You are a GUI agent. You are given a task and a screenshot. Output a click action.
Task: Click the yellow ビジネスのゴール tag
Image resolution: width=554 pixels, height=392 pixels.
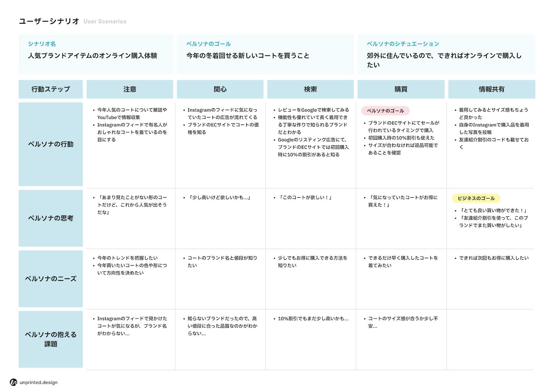[x=476, y=198]
